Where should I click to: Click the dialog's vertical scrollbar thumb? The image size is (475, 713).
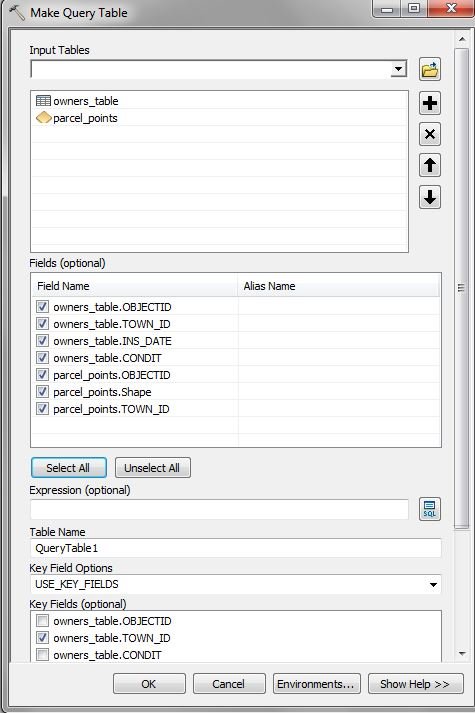point(461,288)
